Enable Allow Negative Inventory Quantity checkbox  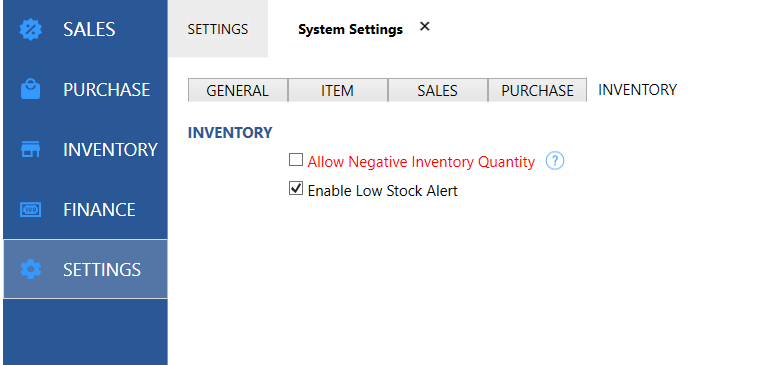click(x=296, y=160)
